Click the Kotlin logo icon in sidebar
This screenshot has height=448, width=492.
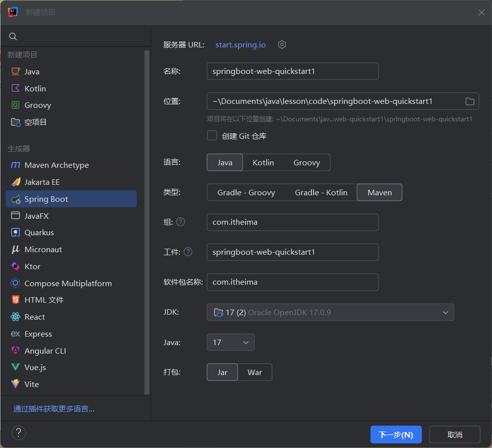tap(15, 88)
